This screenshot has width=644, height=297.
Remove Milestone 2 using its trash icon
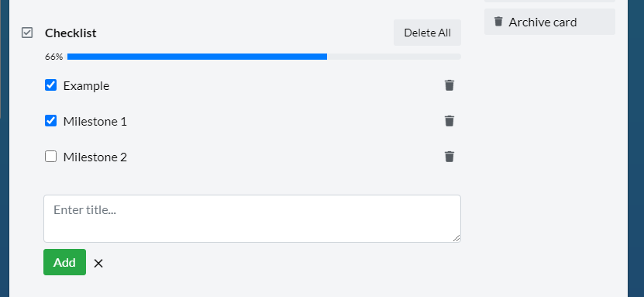(x=449, y=157)
